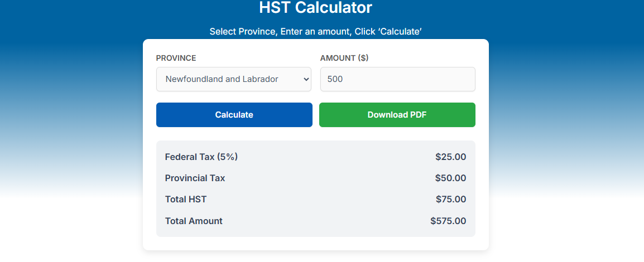Click the $575.00 total amount value

click(x=448, y=221)
